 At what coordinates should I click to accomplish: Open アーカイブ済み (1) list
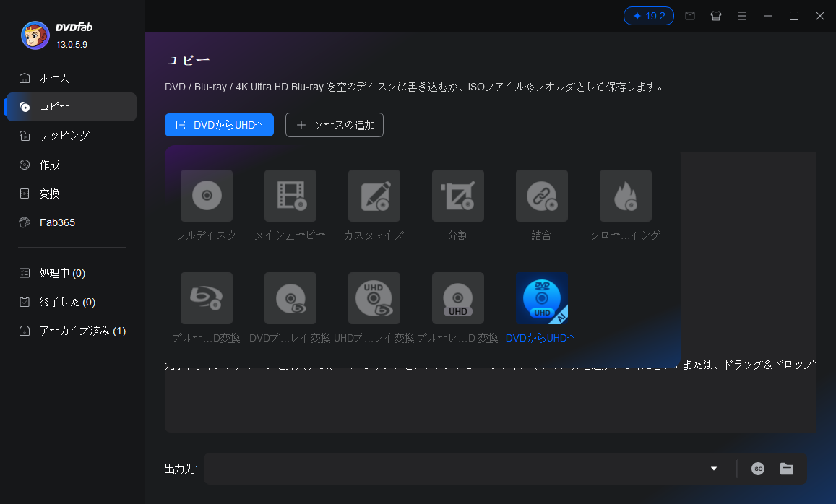(x=69, y=330)
